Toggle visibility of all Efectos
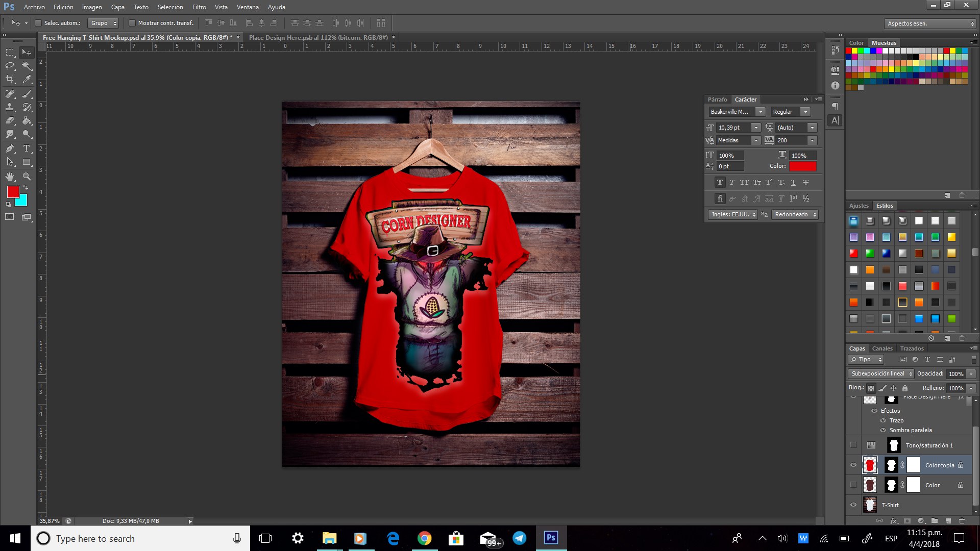This screenshot has height=551, width=980. pyautogui.click(x=874, y=411)
